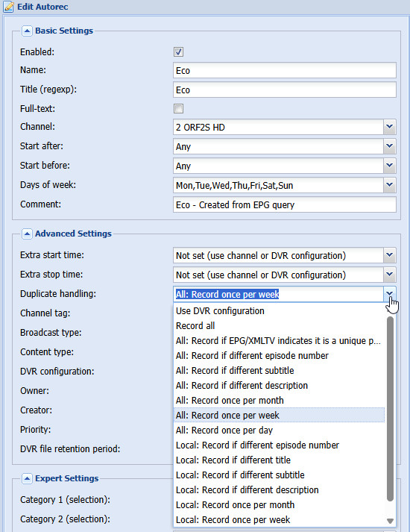
Task: Uncheck the Enabled checkbox
Action: [x=179, y=52]
